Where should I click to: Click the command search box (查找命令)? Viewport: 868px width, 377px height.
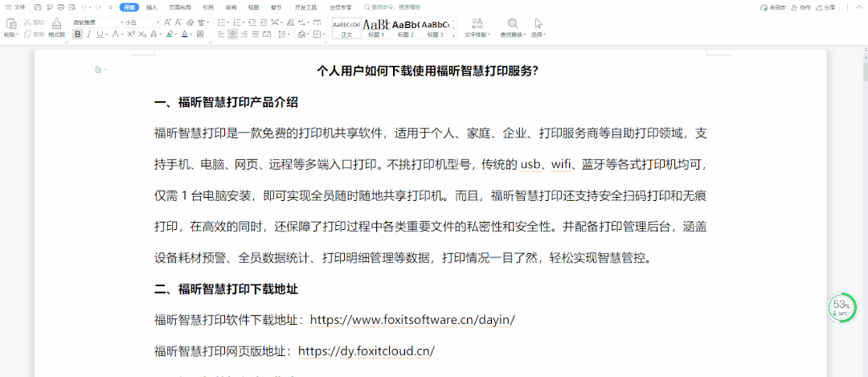pyautogui.click(x=392, y=7)
